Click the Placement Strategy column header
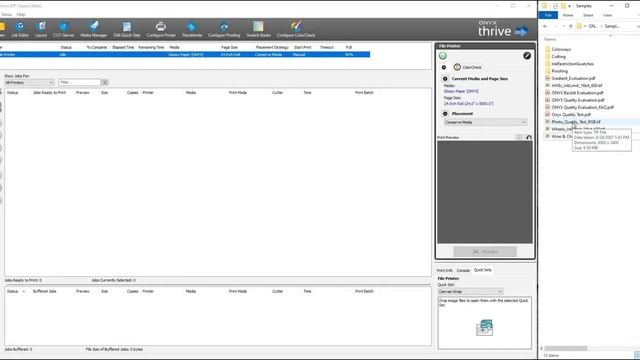 [272, 47]
